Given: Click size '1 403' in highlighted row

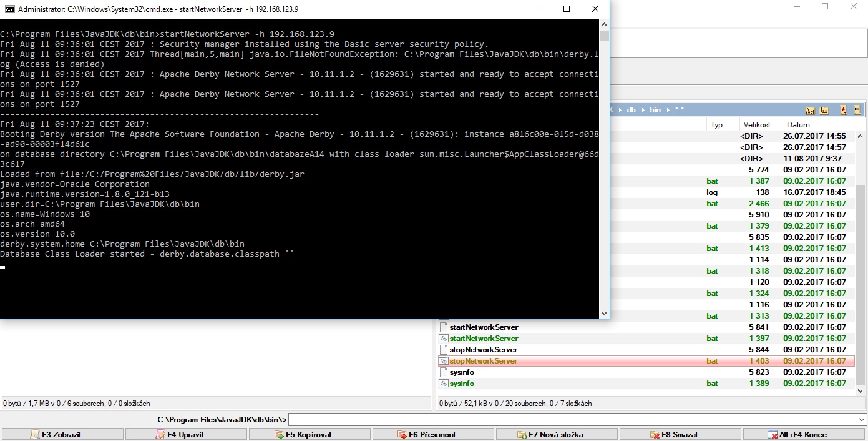Looking at the screenshot, I should [x=759, y=361].
